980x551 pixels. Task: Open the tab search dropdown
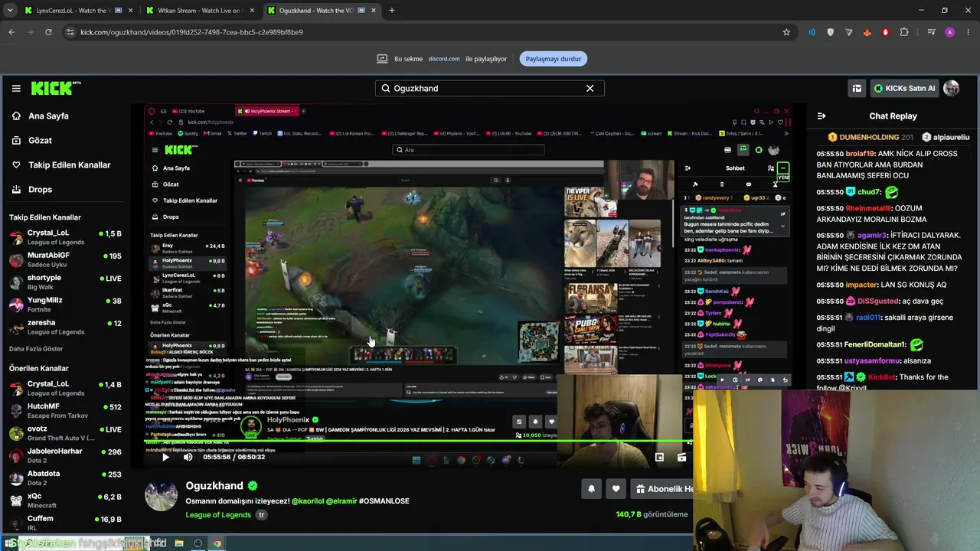pyautogui.click(x=10, y=11)
